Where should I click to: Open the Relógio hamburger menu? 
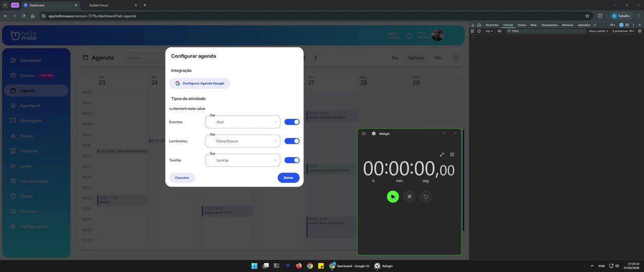364,133
